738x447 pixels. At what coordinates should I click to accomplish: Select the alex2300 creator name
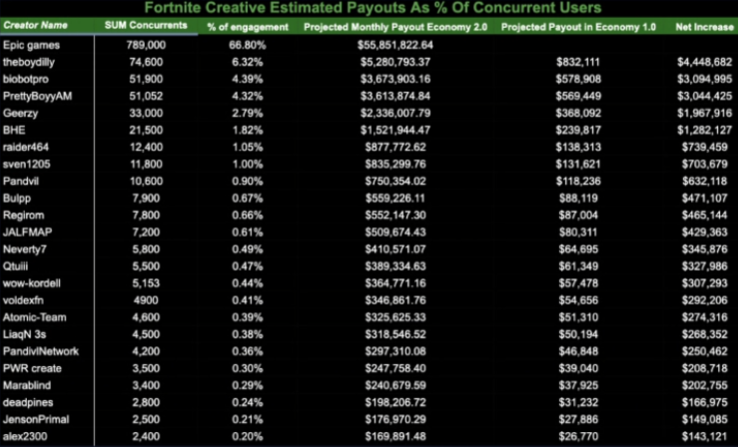pos(25,436)
